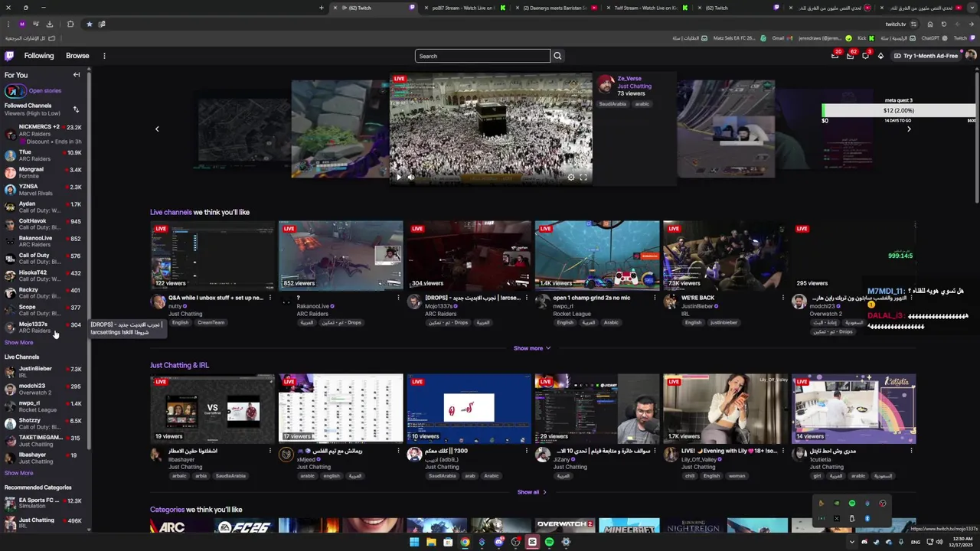Open Ze_Verse channel name link

pyautogui.click(x=629, y=78)
